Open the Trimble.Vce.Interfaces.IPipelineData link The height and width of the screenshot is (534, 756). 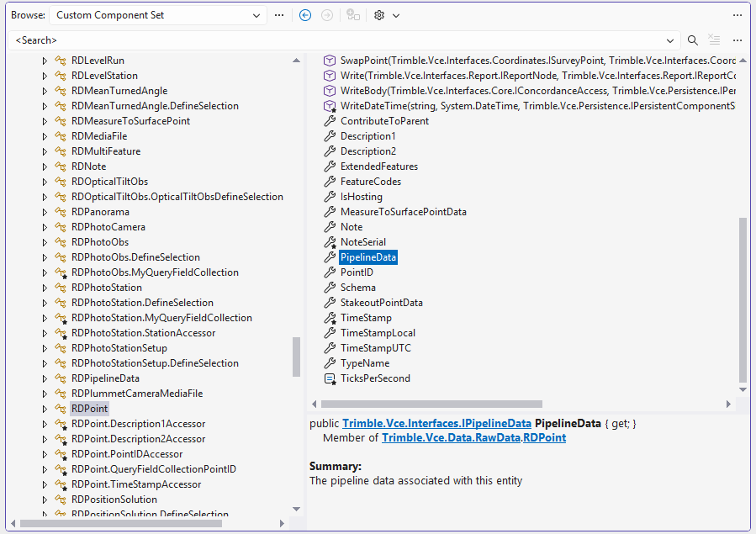click(436, 424)
